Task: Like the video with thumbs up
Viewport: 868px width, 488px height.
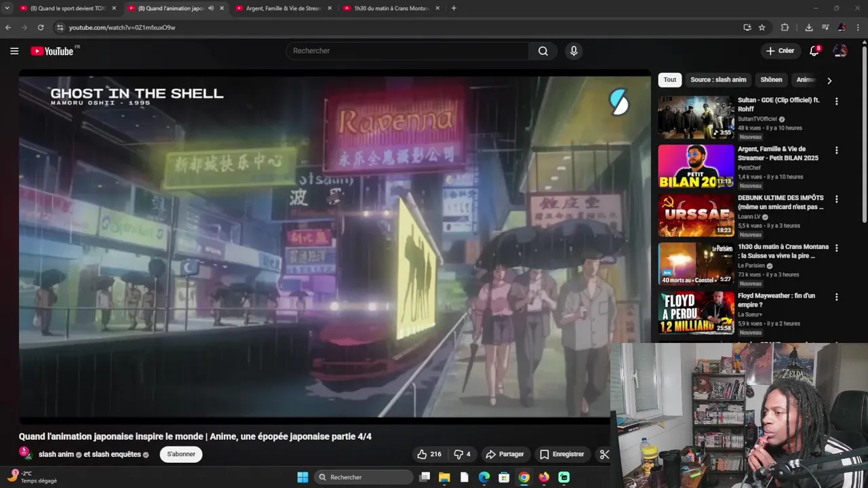Action: pos(429,454)
